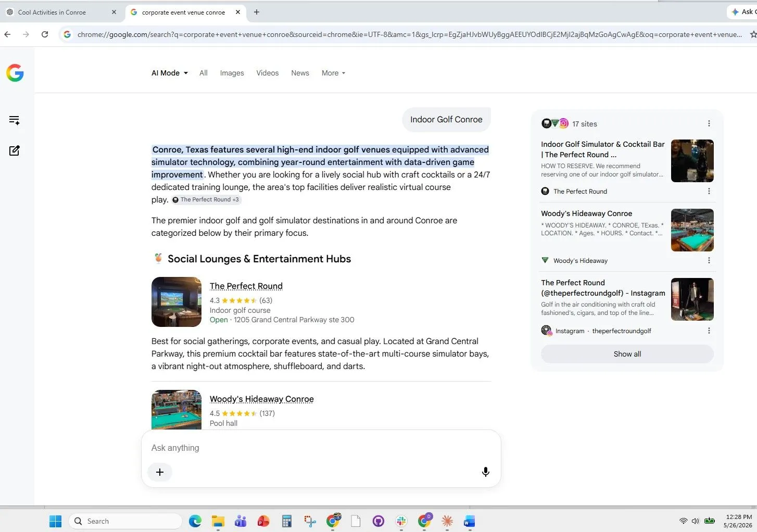Click the Wi-Fi network icon in system tray

click(x=684, y=521)
